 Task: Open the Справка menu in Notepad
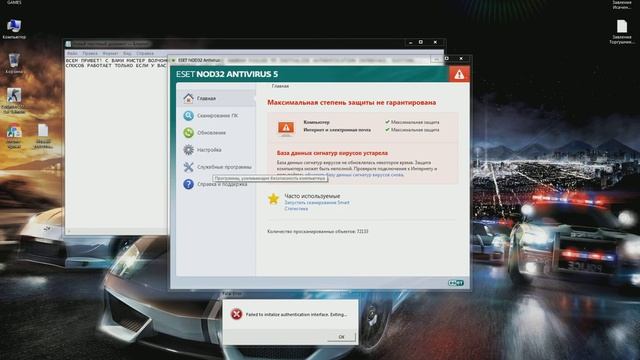click(145, 53)
